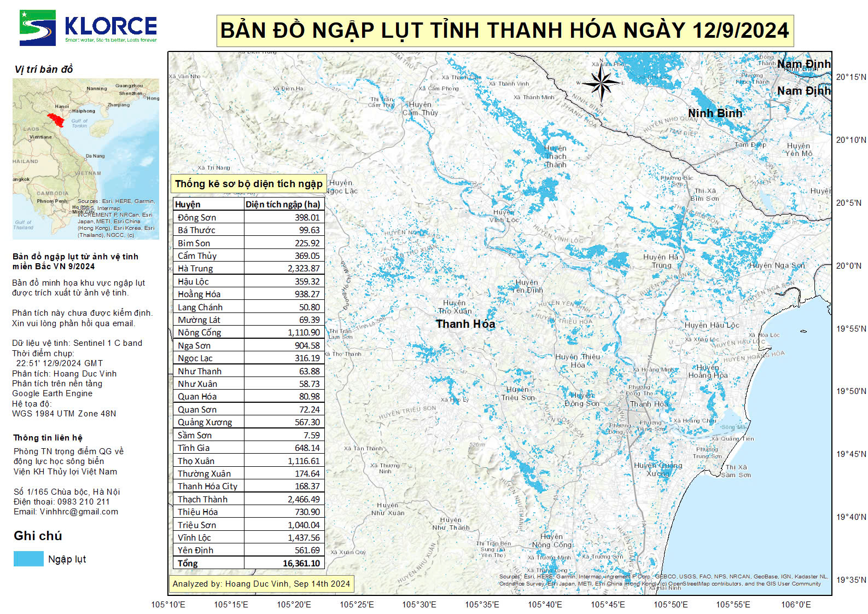Click the Huyện column header in table
This screenshot has height=614, width=868.
click(x=188, y=204)
